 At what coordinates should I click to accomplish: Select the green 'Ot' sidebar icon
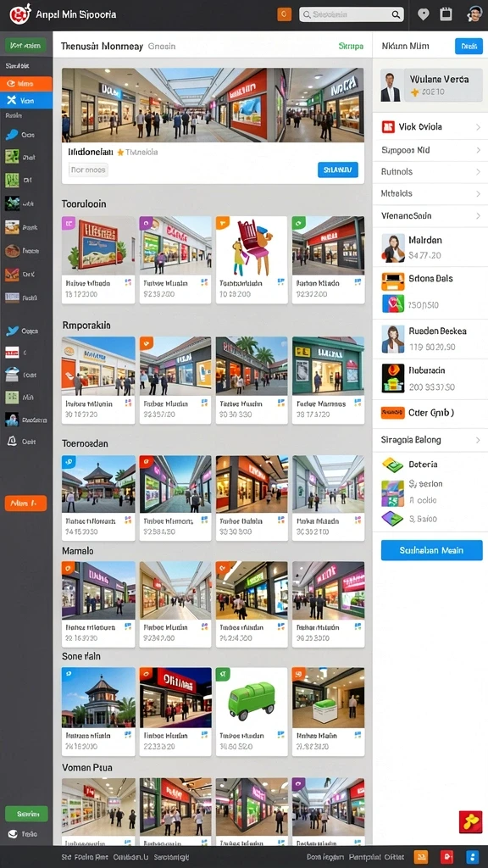tap(12, 180)
